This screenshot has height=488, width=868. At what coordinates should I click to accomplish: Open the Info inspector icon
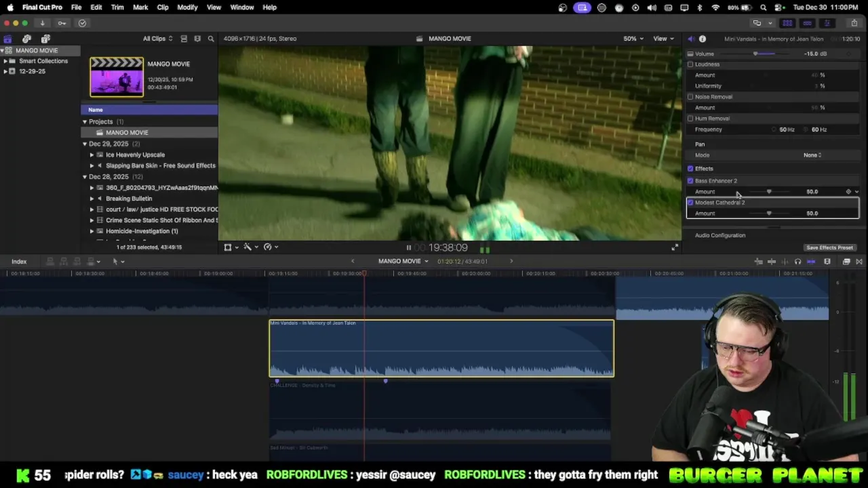pyautogui.click(x=703, y=39)
